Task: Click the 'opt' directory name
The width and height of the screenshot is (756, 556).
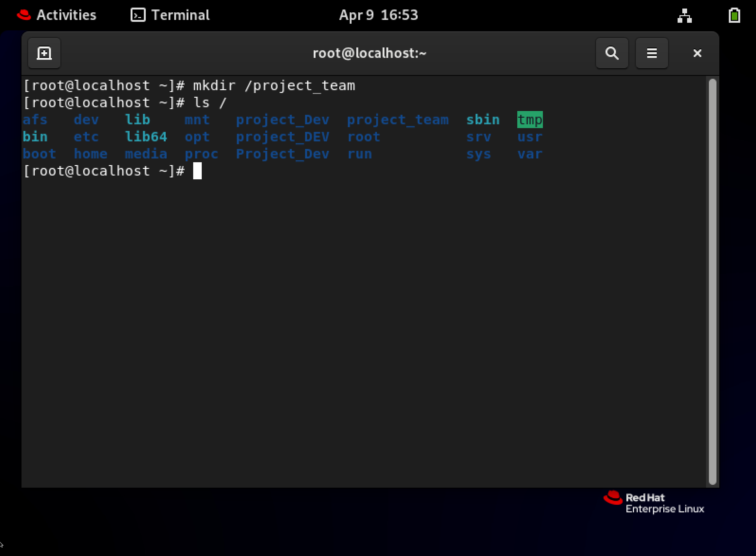Action: click(x=197, y=137)
